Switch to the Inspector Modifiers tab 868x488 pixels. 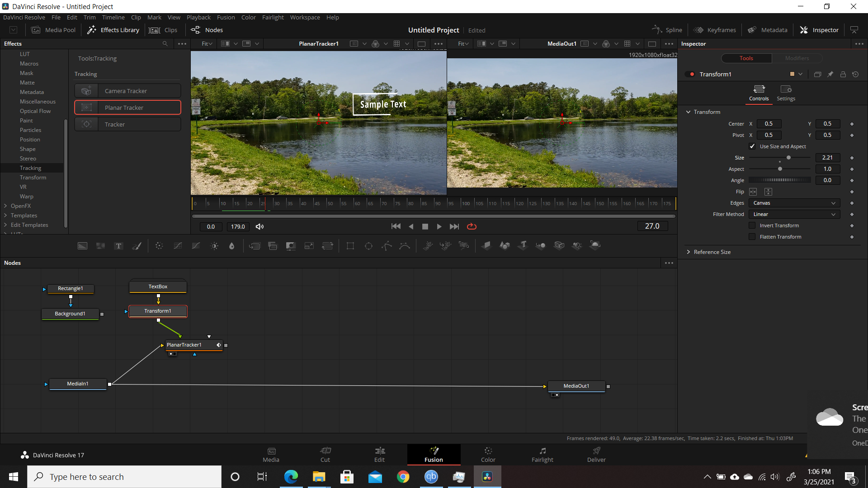pos(797,58)
